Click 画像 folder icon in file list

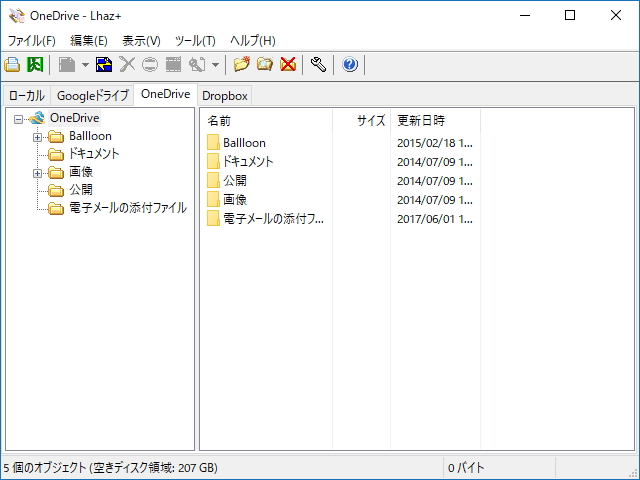point(213,199)
